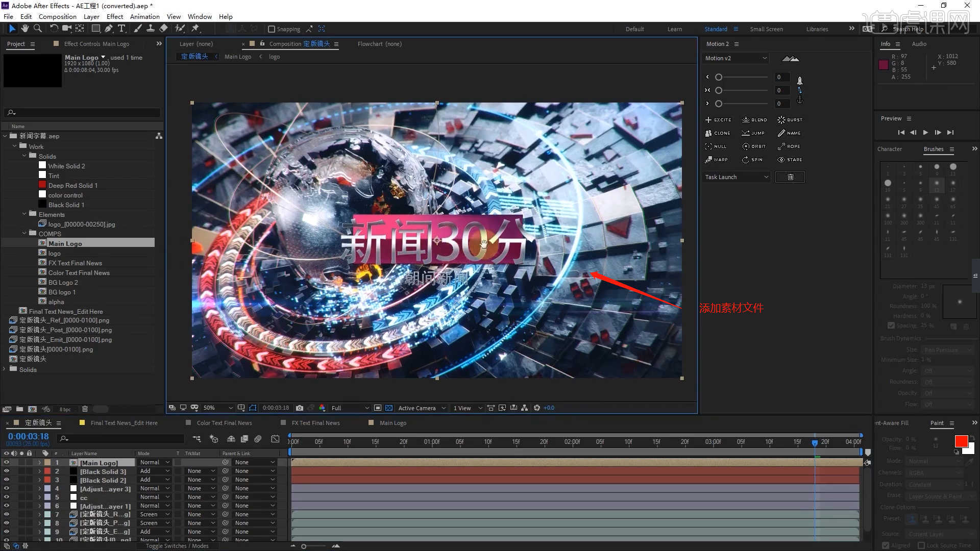
Task: Hide the Black Solid 3 layer
Action: pyautogui.click(x=7, y=471)
